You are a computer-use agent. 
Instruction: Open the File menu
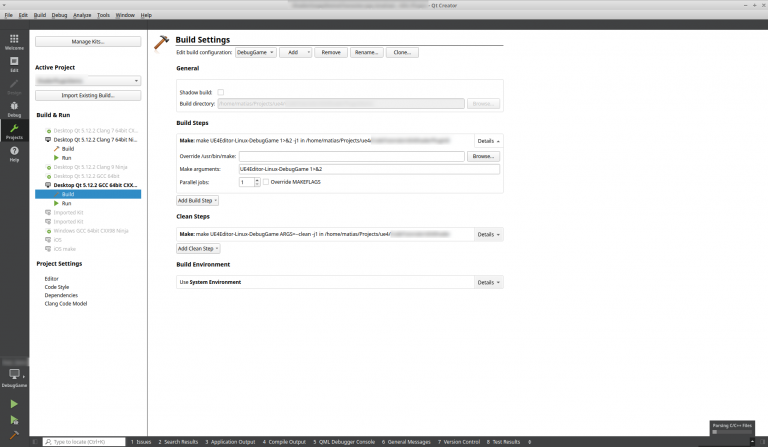pos(9,15)
